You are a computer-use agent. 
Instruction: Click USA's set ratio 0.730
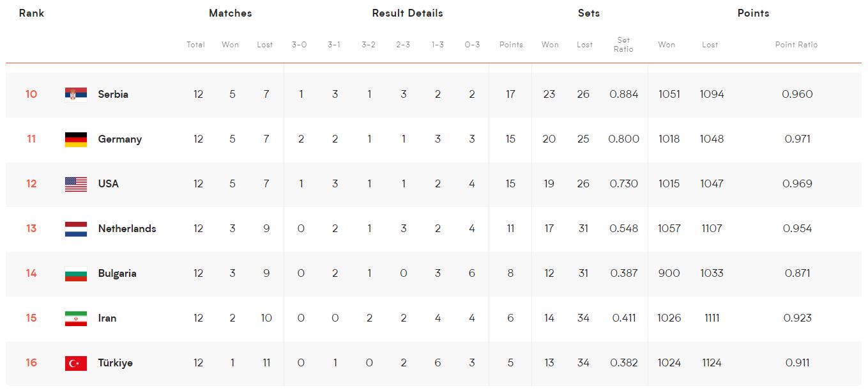[623, 183]
